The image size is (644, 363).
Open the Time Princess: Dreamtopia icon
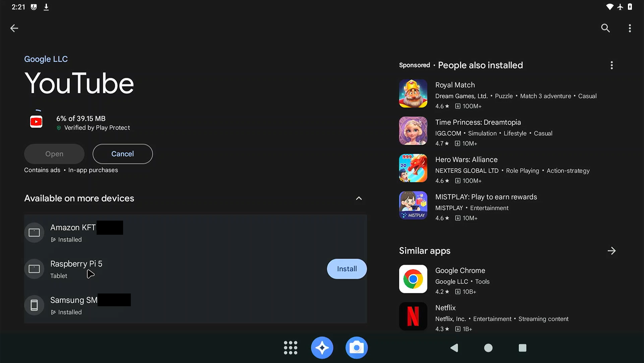point(413,131)
